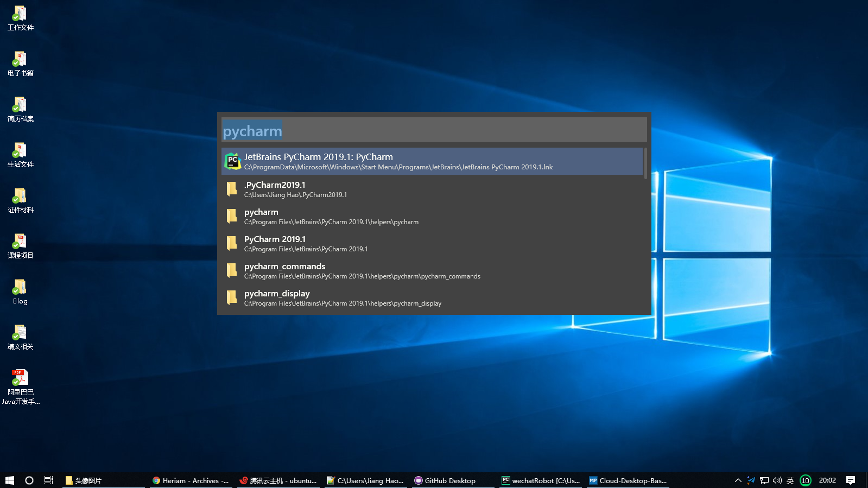Open JetBrains PyCharm 2019.1 launcher result
The width and height of the screenshot is (868, 488).
[432, 161]
